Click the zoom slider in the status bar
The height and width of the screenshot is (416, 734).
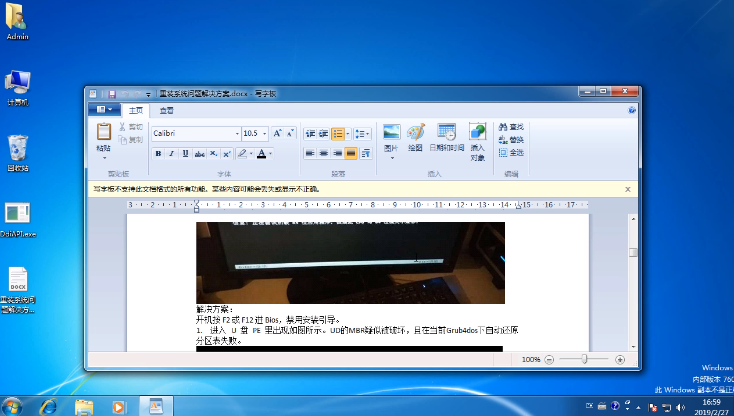[x=583, y=359]
